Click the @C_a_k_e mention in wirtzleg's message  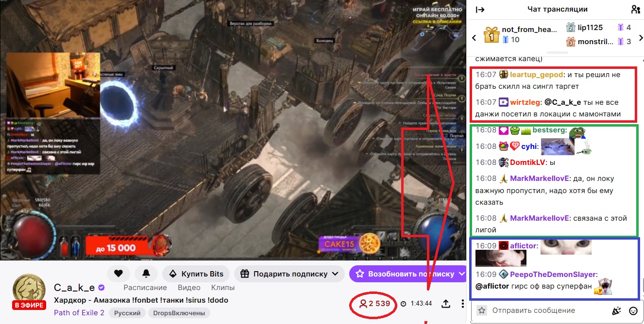(x=563, y=102)
